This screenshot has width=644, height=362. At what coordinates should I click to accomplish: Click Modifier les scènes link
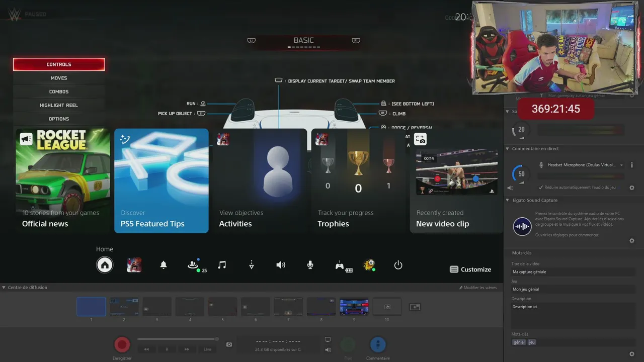click(x=478, y=288)
